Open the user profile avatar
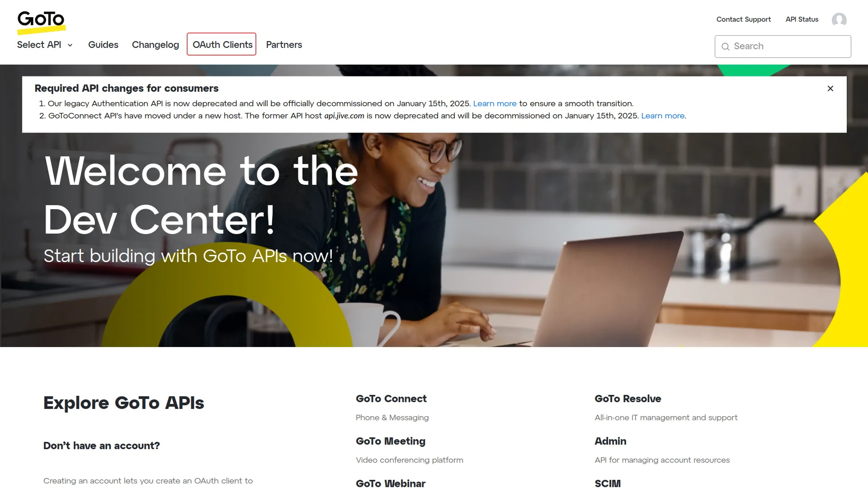The width and height of the screenshot is (868, 488). (x=839, y=19)
